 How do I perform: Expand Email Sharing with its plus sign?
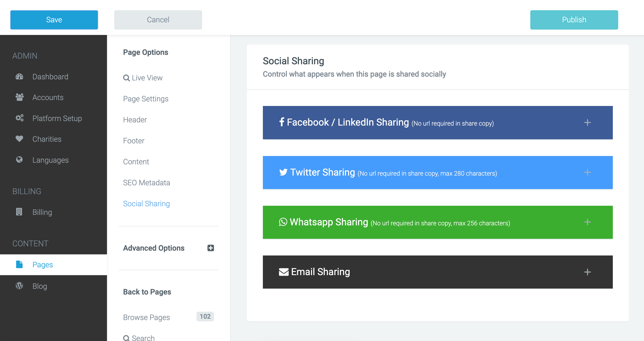coord(588,272)
